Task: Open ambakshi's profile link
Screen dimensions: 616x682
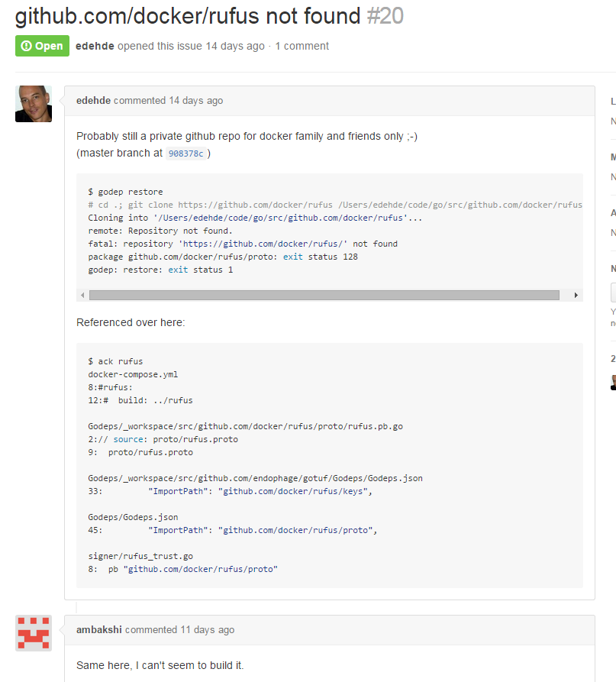Action: click(x=99, y=630)
